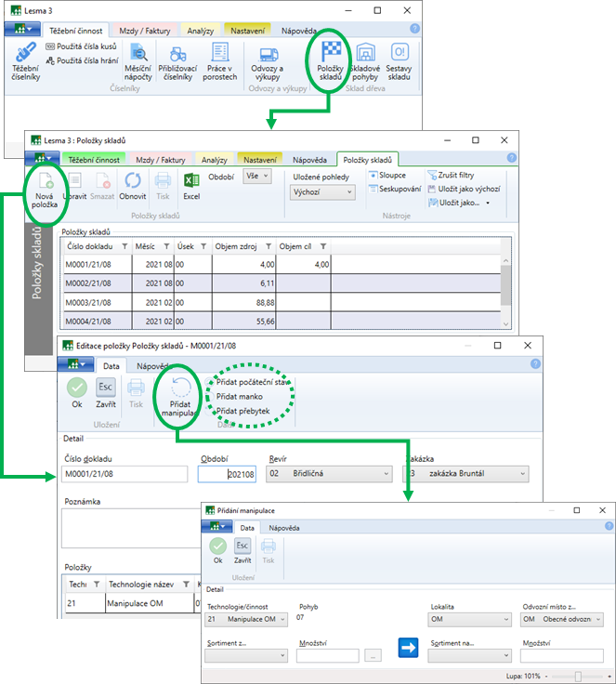Expand the Uložené pohledy Výchozí dropdown
Viewport: 616px width, 684px height.
point(323,192)
